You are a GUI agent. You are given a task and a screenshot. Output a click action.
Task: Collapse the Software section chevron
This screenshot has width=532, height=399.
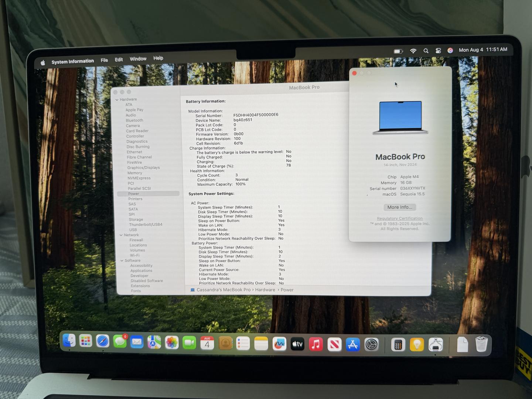click(122, 260)
